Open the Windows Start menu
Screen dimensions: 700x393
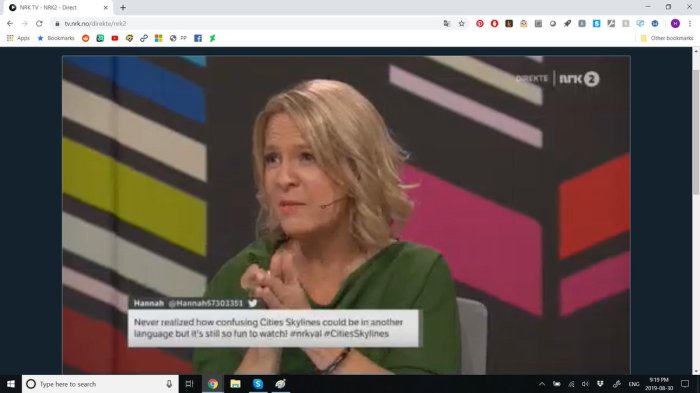coord(11,384)
